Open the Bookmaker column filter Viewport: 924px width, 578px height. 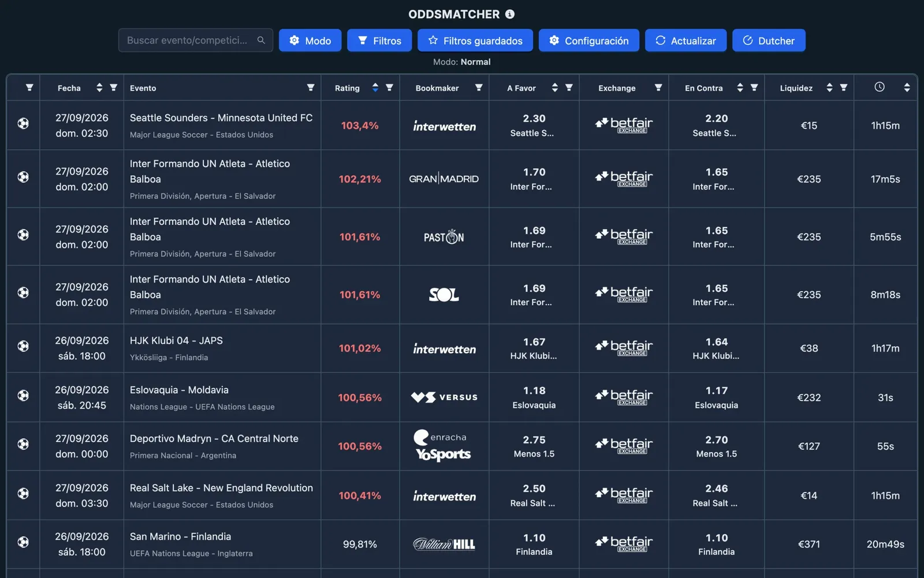(x=479, y=88)
